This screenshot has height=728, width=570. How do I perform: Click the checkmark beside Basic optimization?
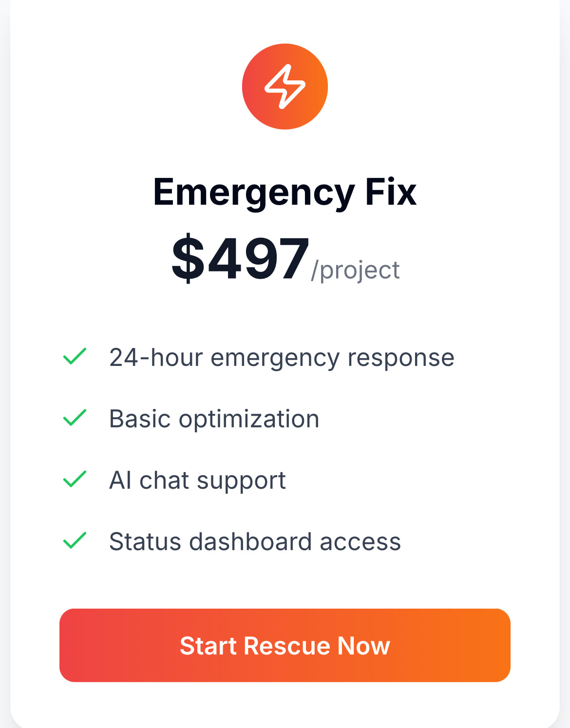tap(75, 418)
